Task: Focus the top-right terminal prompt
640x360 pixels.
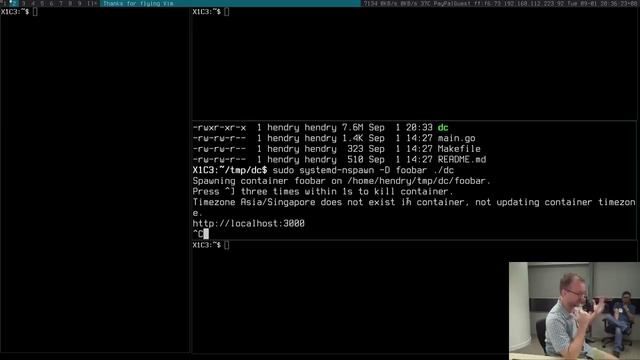Action: 211,12
